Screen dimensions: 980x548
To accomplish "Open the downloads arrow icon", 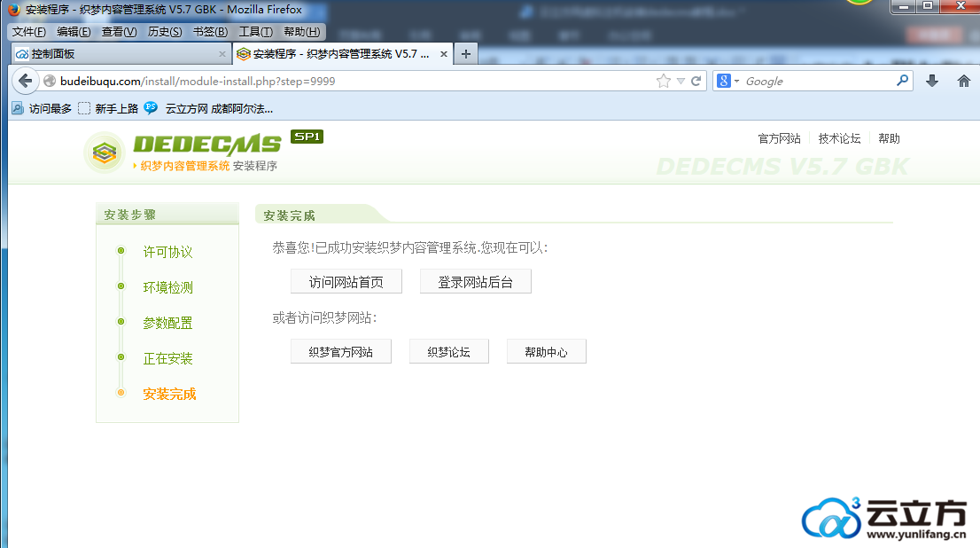I will (x=932, y=81).
